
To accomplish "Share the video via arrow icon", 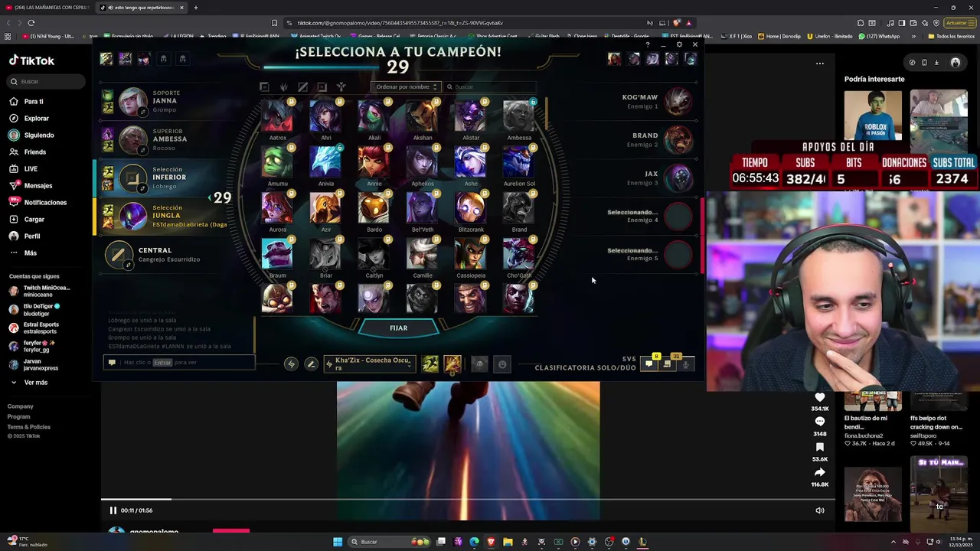I will click(820, 472).
